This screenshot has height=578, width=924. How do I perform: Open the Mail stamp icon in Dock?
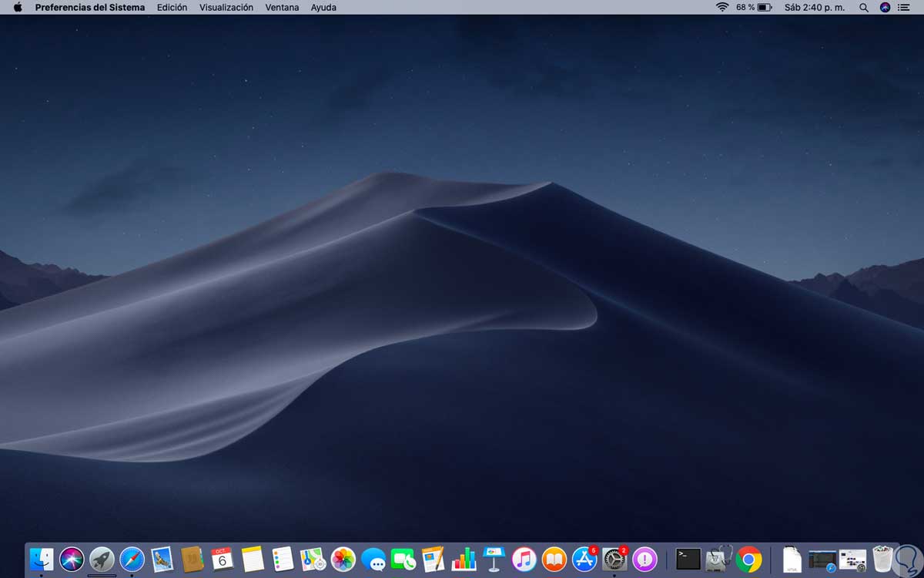click(162, 560)
